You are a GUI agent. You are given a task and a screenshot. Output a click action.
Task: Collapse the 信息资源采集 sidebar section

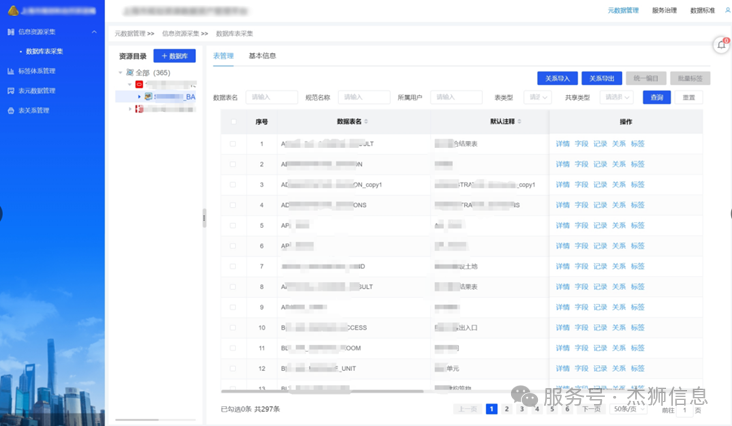94,32
